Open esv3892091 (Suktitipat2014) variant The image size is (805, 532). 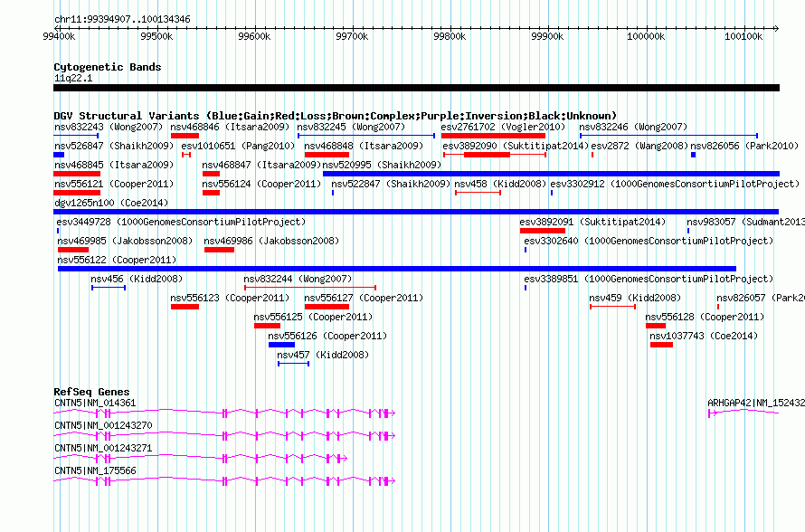pyautogui.click(x=592, y=222)
